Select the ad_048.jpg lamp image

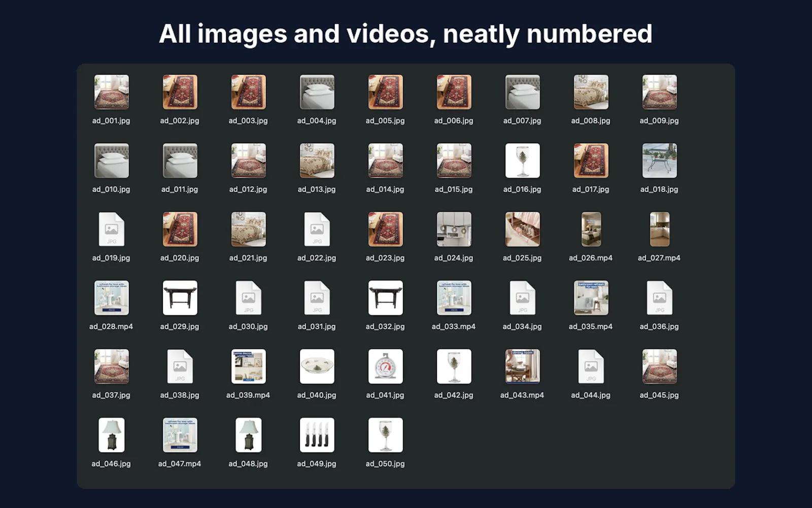[248, 435]
